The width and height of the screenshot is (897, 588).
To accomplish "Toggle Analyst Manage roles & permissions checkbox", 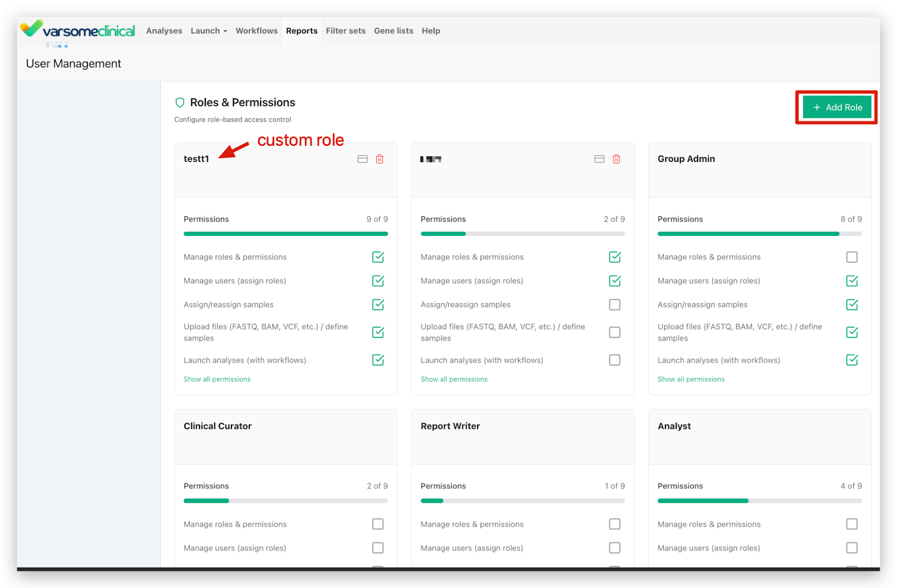I will (852, 524).
